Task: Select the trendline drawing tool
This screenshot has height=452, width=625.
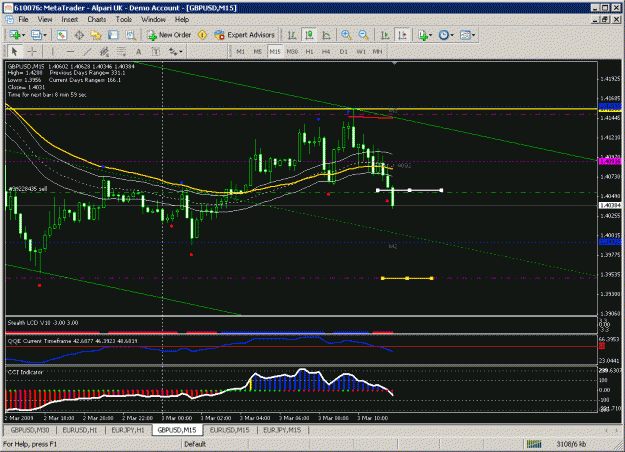Action: coord(87,51)
